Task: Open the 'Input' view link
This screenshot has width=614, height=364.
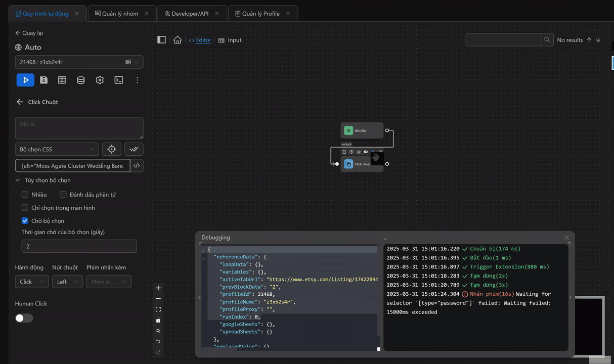Action: click(234, 40)
